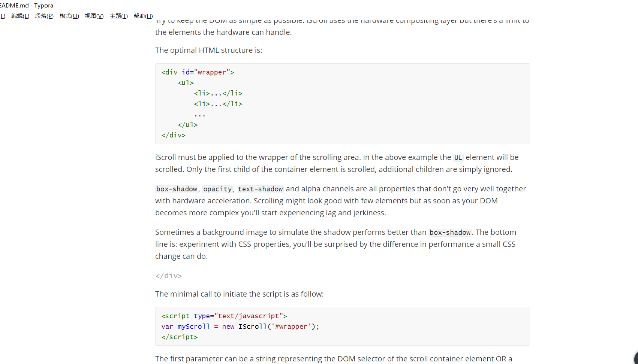Open the 段落(P) Paragraph menu
This screenshot has height=364, width=638.
click(44, 16)
